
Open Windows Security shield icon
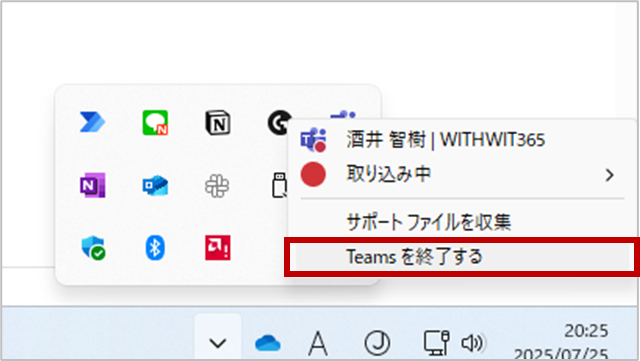[93, 247]
